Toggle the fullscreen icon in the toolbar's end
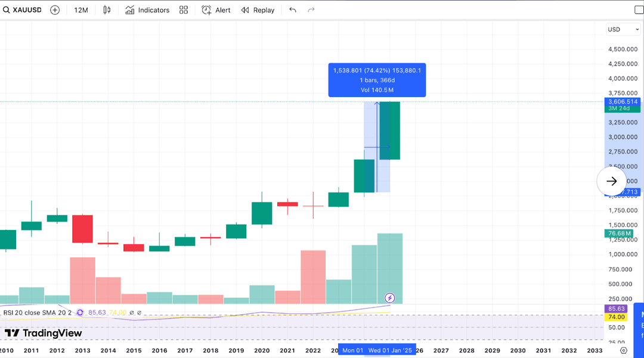 click(639, 10)
